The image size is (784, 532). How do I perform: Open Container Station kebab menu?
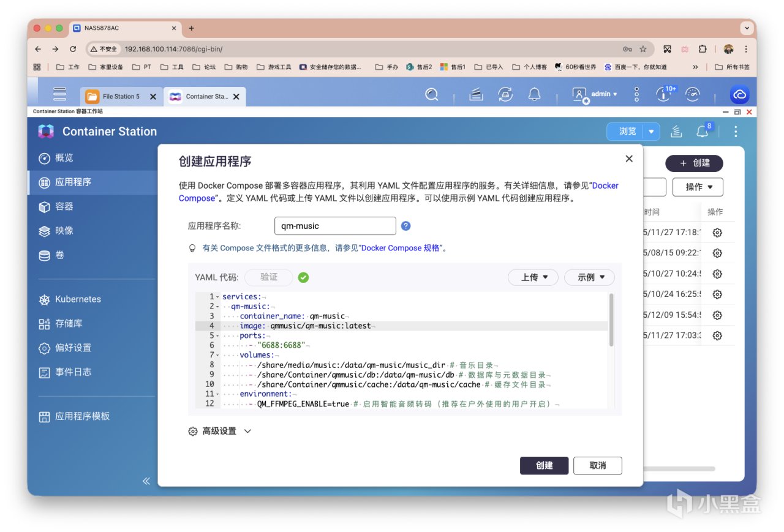click(x=736, y=132)
